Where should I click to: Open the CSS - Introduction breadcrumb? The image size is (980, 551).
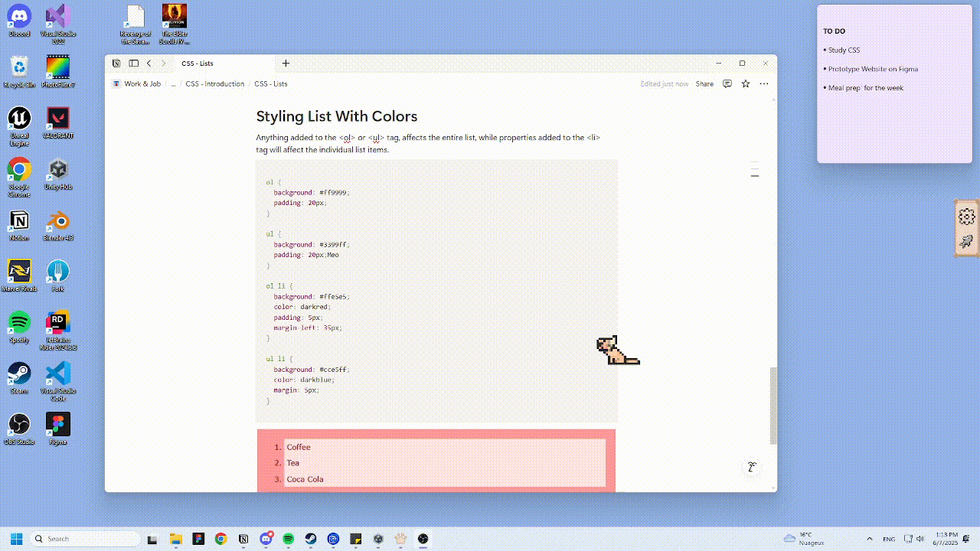[x=215, y=84]
